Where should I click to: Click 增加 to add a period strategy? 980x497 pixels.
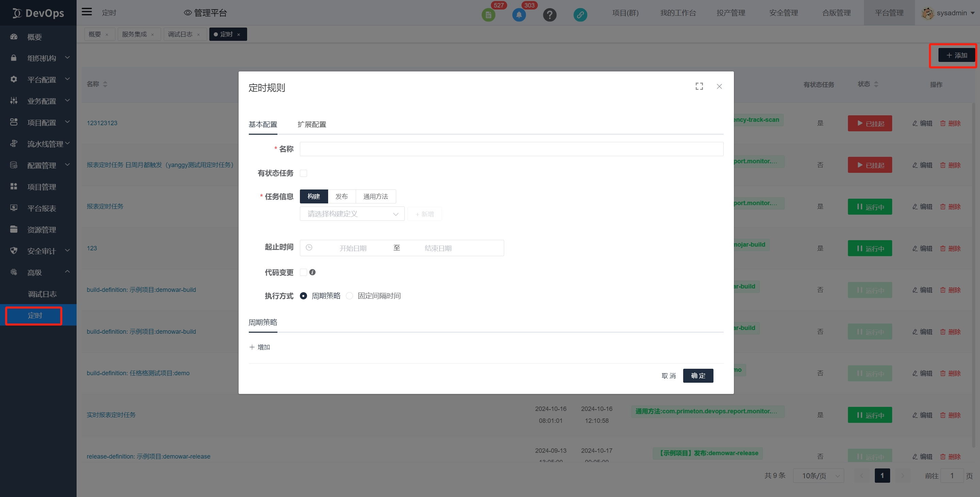(260, 347)
